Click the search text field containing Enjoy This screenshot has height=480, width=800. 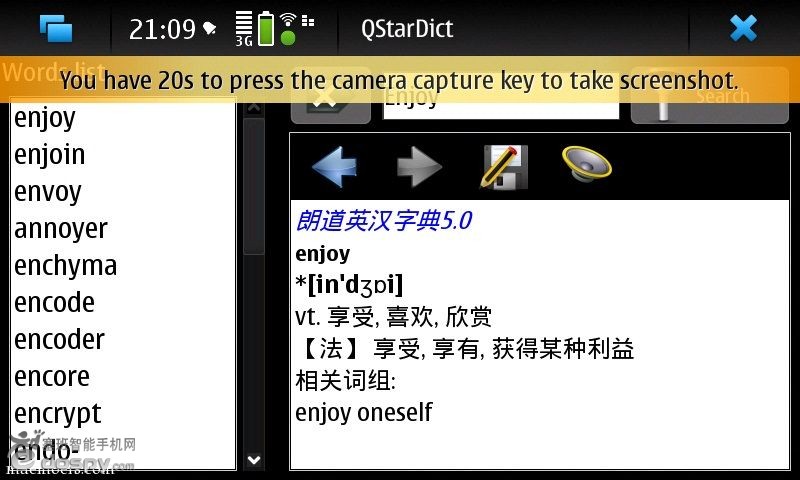coord(501,102)
